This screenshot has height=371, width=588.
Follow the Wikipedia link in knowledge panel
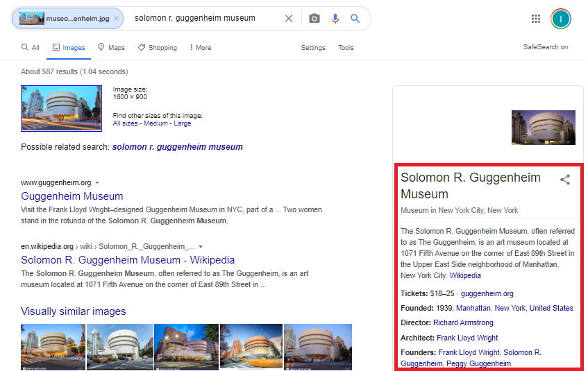tap(465, 275)
